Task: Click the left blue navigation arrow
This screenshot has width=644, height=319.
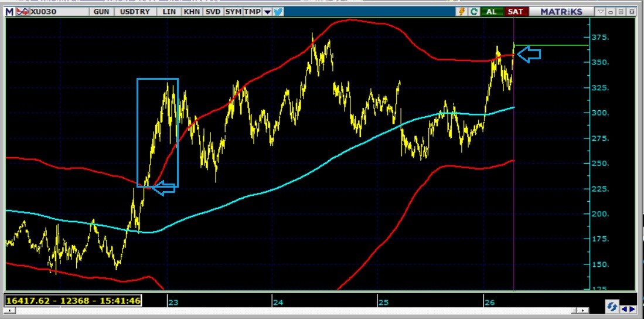Action: coord(623,309)
